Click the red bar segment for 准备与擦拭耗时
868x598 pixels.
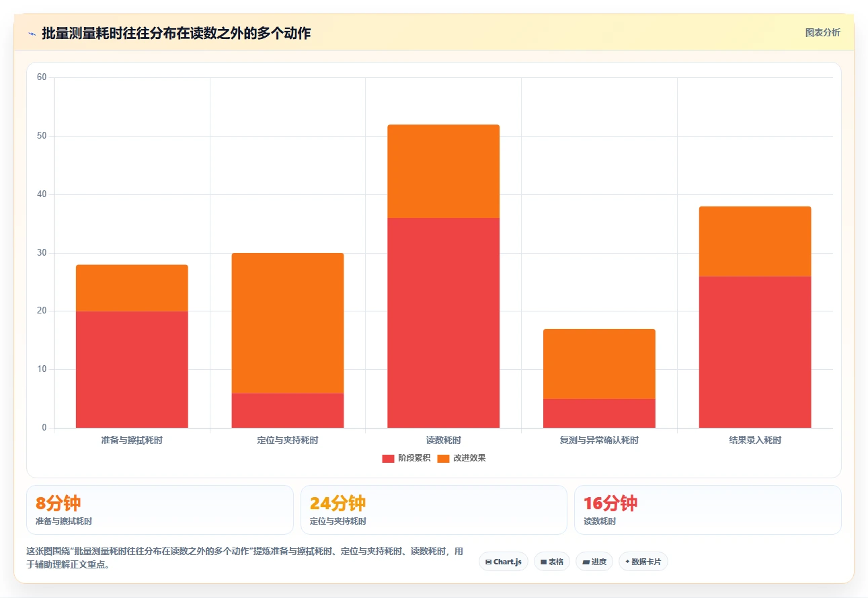[x=132, y=369]
